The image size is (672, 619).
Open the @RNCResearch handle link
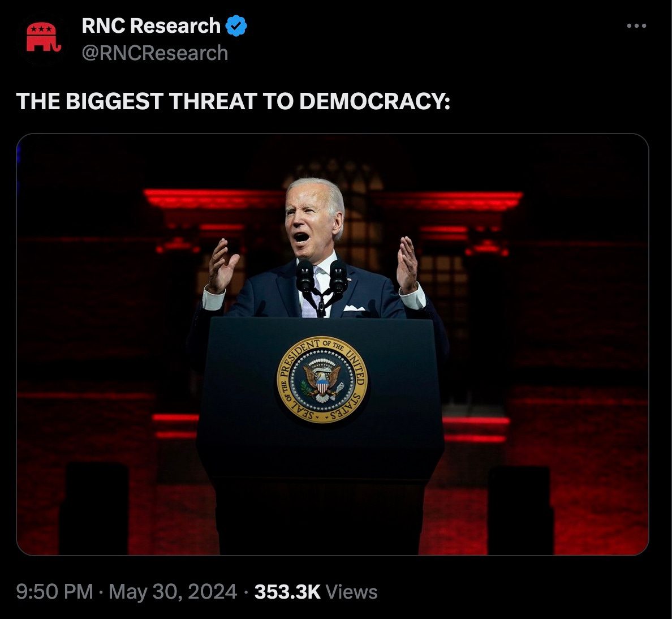(x=155, y=53)
